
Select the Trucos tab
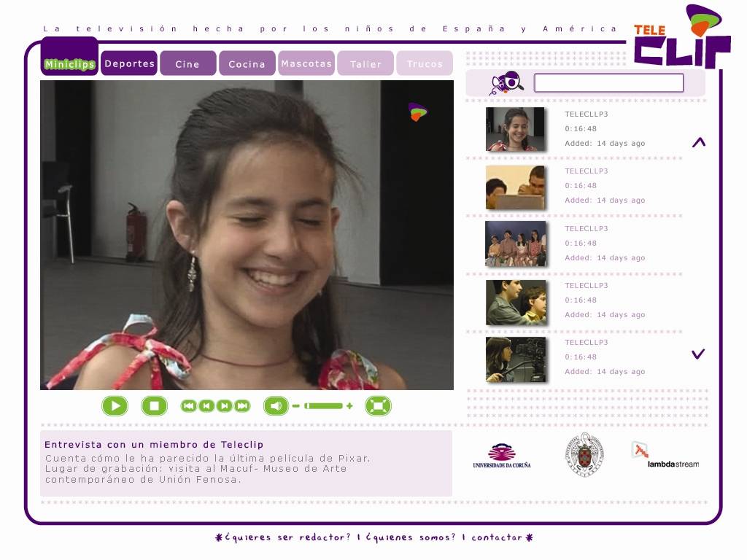click(x=425, y=63)
